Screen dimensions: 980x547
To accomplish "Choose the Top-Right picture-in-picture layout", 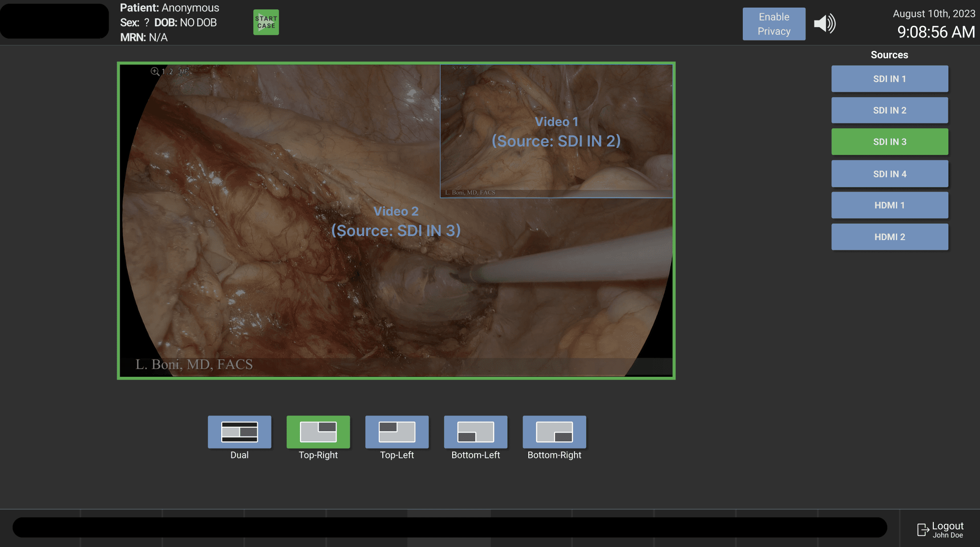I will point(318,432).
